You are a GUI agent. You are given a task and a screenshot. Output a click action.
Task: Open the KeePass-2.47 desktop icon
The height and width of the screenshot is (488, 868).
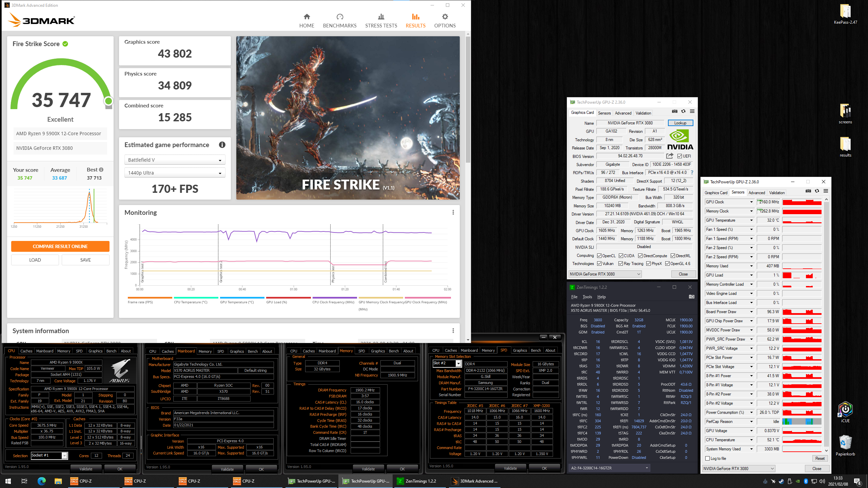[845, 14]
